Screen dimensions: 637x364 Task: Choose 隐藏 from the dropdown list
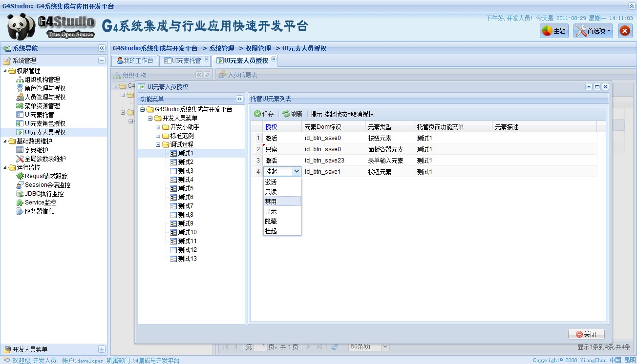[x=282, y=221]
